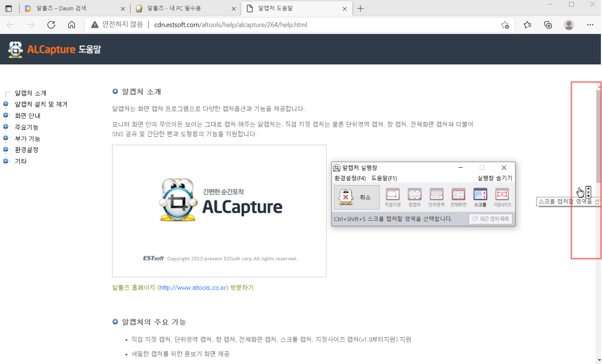
Task: Open 환경설정(F4) menu in 알캡처 실행창
Action: click(x=350, y=178)
